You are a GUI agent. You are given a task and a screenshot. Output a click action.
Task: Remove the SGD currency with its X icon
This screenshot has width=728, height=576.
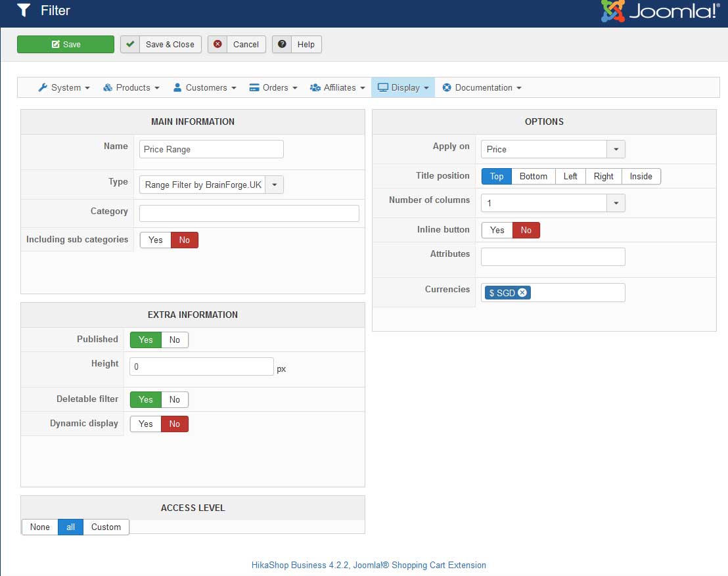pyautogui.click(x=522, y=292)
